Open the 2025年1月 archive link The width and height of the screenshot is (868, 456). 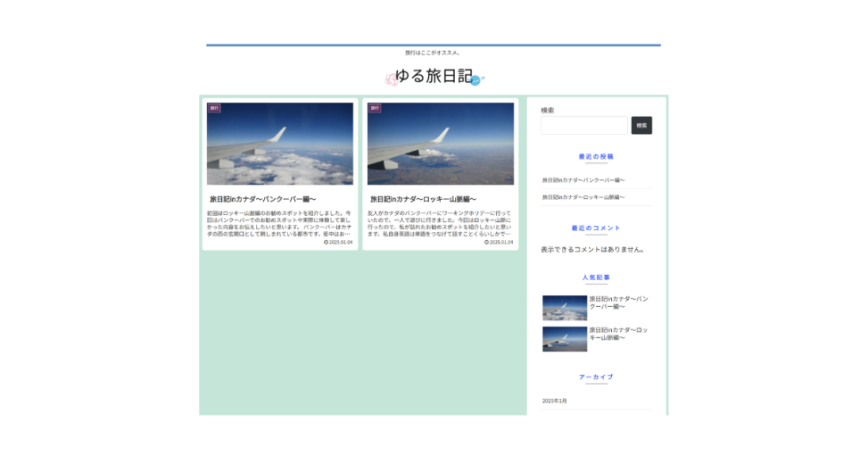(555, 401)
